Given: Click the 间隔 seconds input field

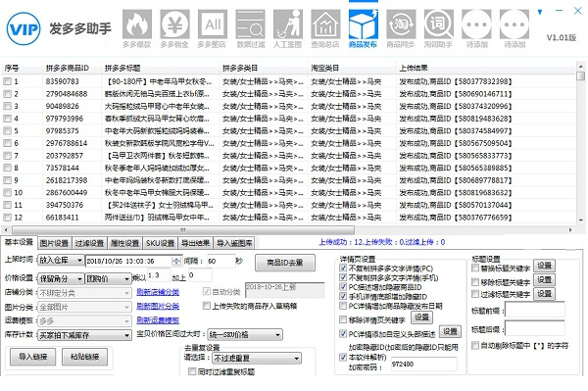Looking at the screenshot, I should pyautogui.click(x=220, y=261).
